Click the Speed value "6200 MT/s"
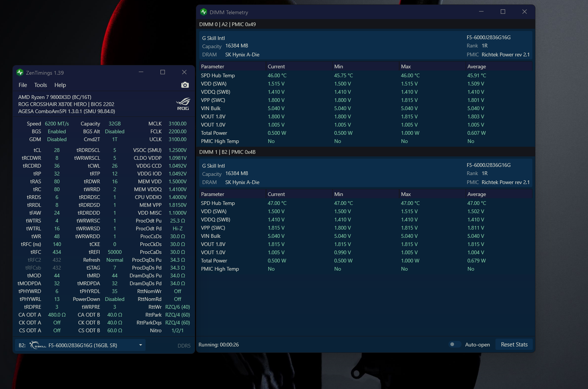The image size is (588, 389). (x=57, y=124)
